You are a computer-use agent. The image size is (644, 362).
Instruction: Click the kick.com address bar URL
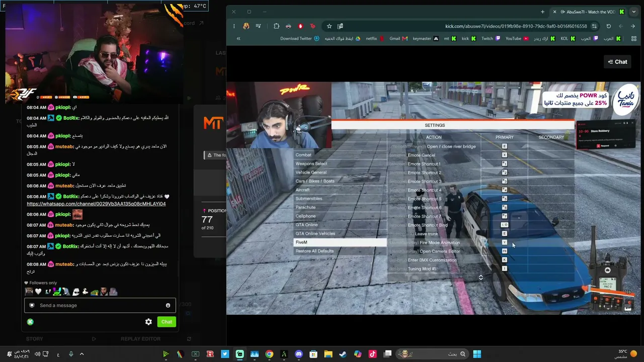(x=516, y=26)
